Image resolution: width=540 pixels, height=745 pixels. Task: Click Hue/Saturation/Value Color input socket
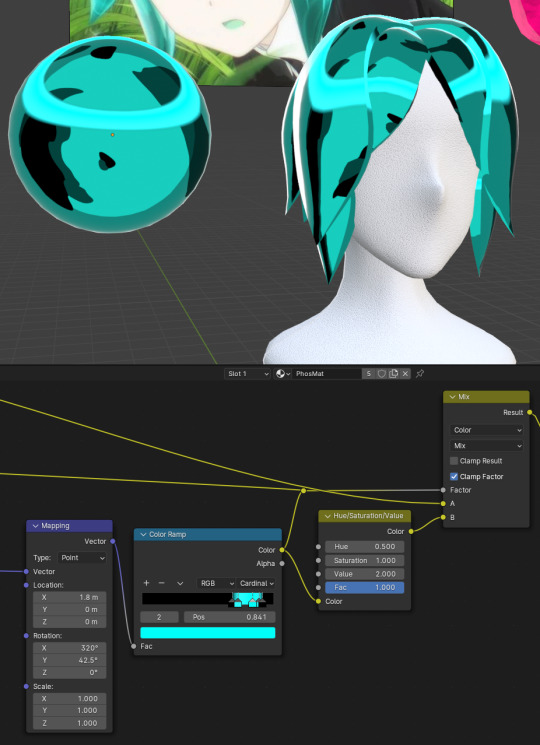tap(318, 602)
